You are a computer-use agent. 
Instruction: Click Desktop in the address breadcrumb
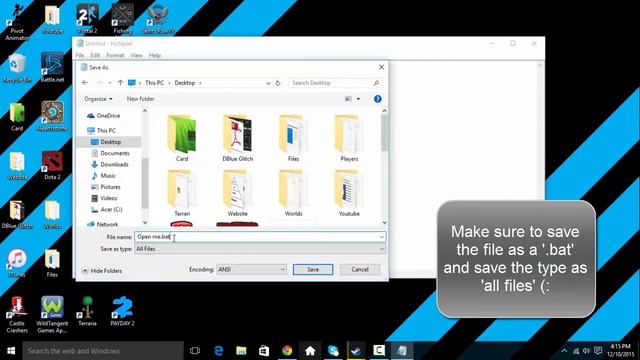tap(184, 83)
